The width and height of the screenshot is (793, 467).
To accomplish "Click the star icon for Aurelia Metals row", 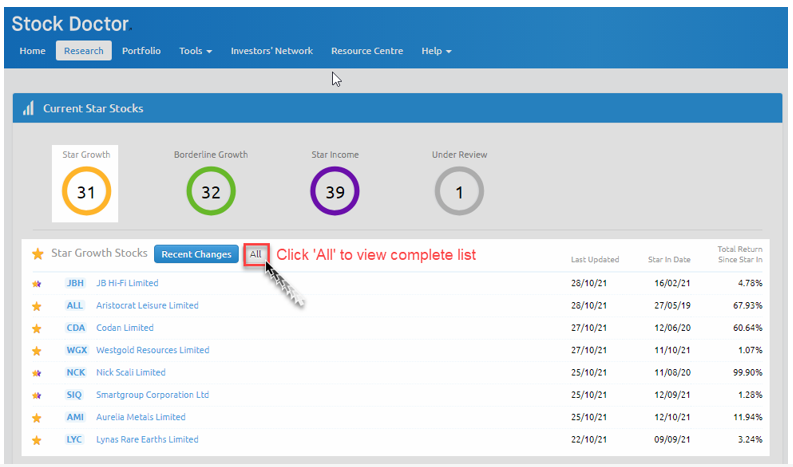I will coord(36,418).
